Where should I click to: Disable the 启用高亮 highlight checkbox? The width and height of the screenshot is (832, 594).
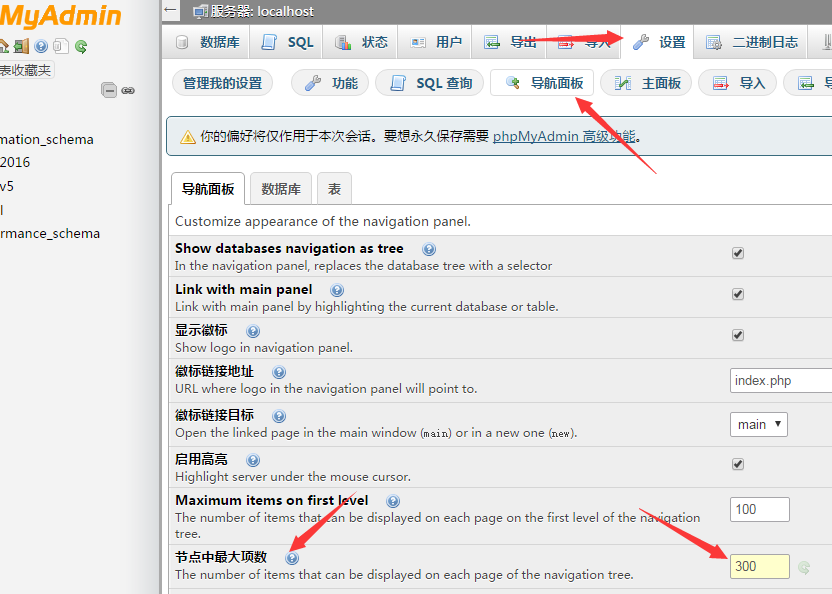(738, 464)
